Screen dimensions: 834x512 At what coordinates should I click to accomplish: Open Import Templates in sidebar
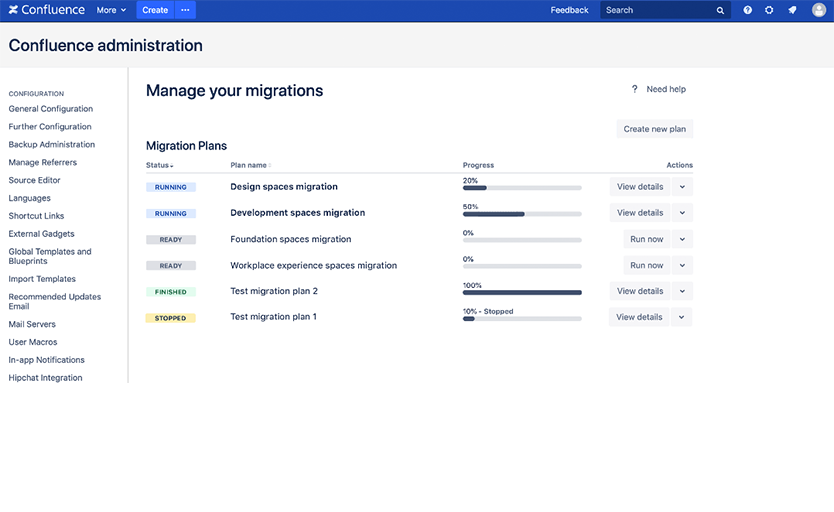pos(42,279)
